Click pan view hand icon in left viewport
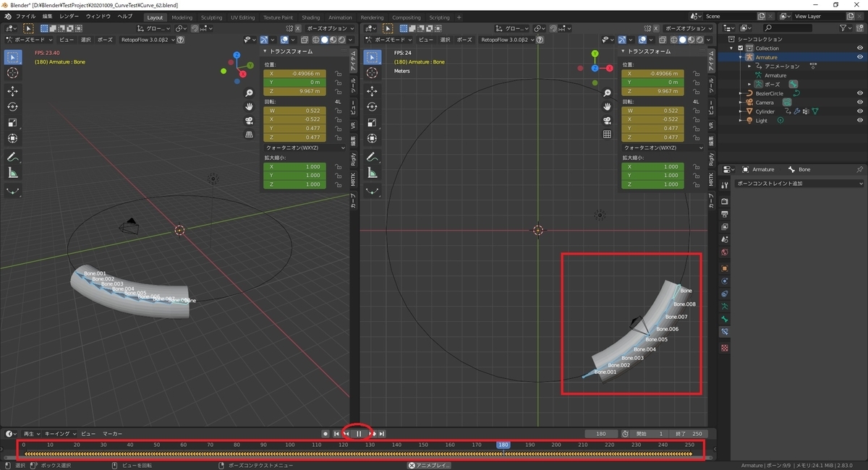 point(250,107)
